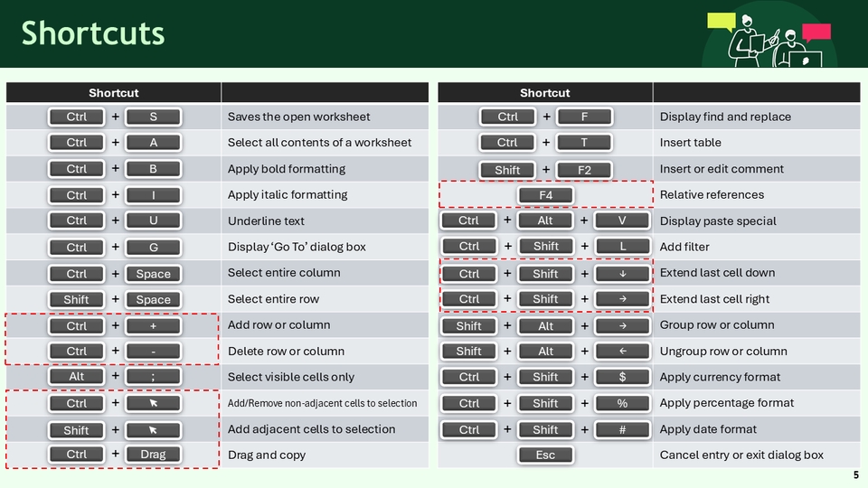
Task: Click the Shift key in Insert or edit comment row
Action: coord(507,170)
